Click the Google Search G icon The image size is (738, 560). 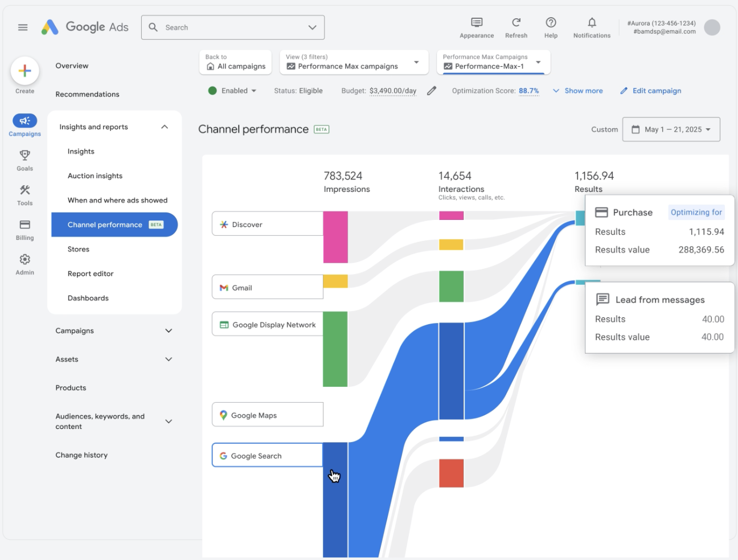[x=223, y=456]
